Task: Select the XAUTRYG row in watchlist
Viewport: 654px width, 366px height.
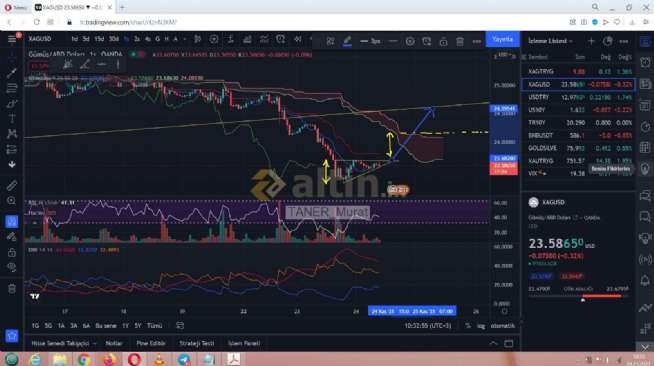Action: tap(579, 161)
